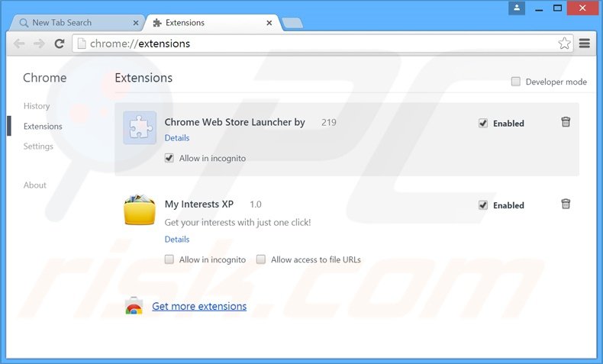Click the Chrome Web Store bag icon
603x364 pixels.
pyautogui.click(x=134, y=306)
